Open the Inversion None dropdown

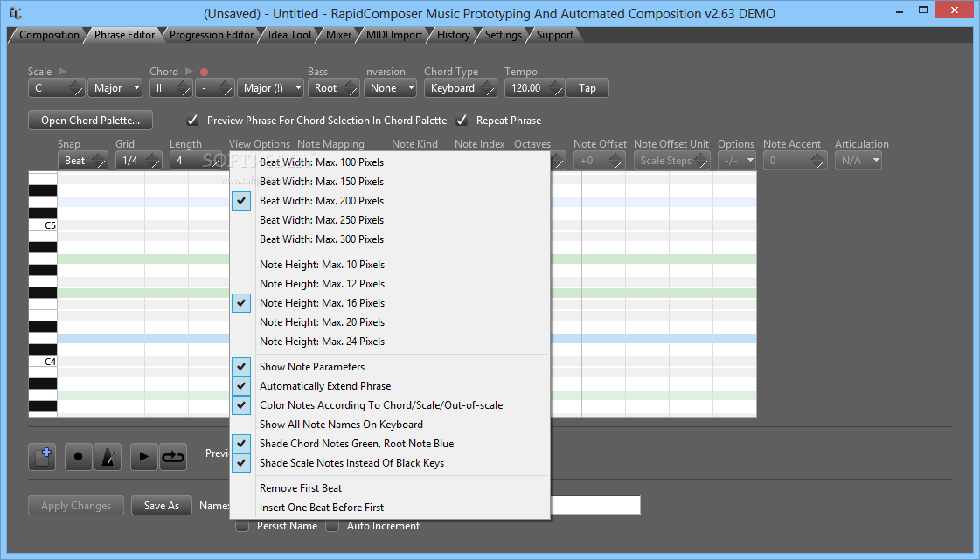[x=391, y=88]
